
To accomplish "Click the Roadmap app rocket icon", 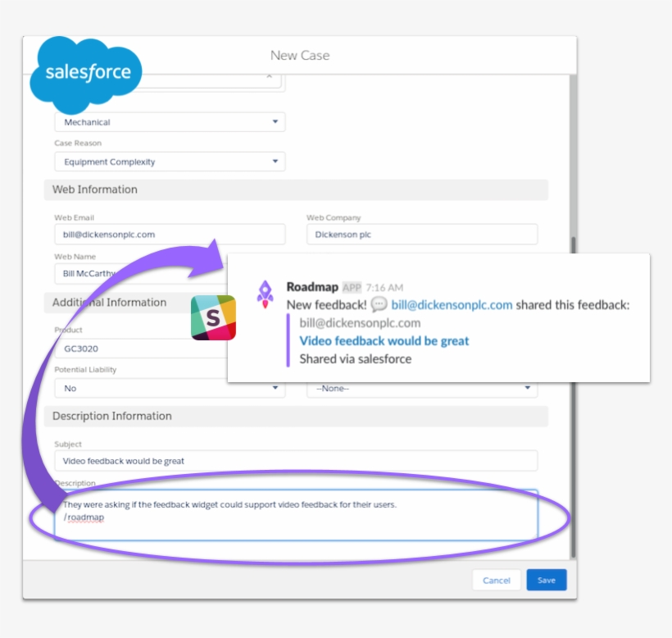I will tap(265, 294).
